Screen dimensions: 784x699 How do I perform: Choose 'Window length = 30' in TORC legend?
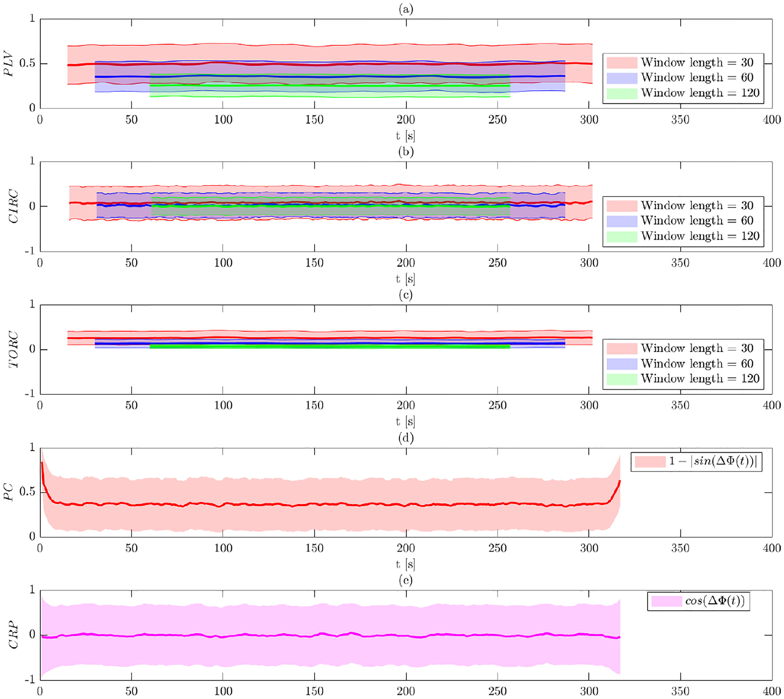(x=697, y=348)
